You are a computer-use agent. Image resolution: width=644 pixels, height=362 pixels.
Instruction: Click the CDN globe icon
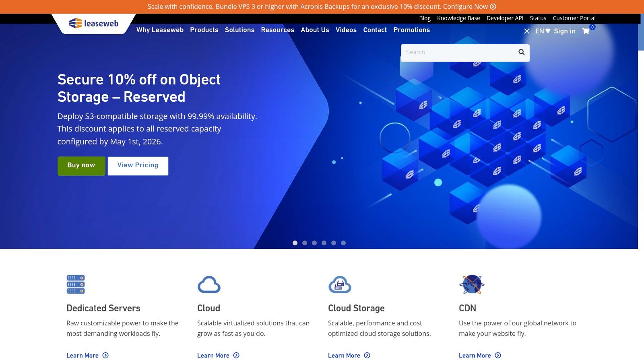472,284
